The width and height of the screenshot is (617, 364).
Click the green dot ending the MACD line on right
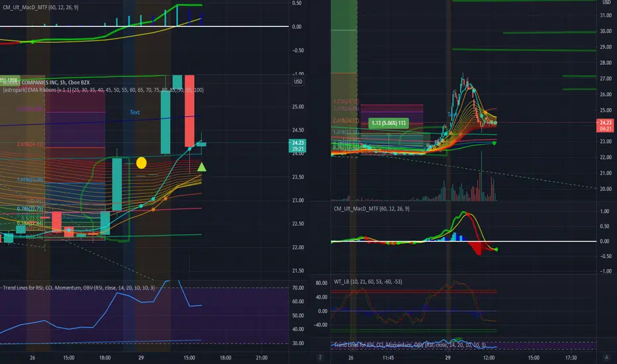[x=497, y=250]
